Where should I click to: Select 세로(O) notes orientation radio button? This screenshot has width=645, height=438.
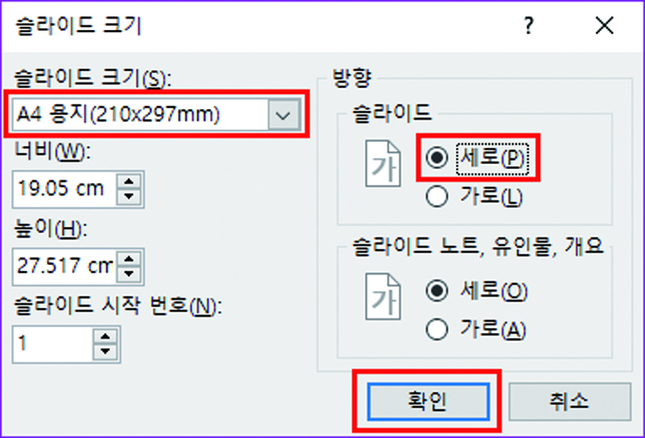pyautogui.click(x=437, y=291)
